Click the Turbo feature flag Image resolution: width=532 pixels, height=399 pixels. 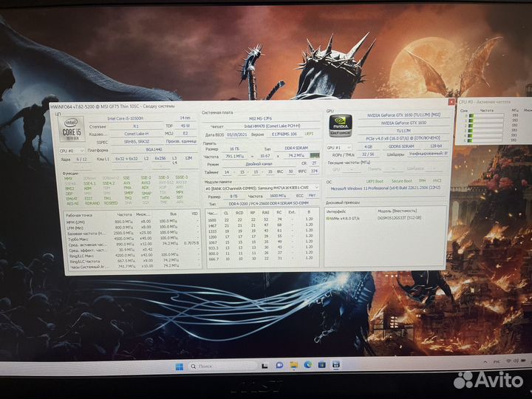[165, 197]
